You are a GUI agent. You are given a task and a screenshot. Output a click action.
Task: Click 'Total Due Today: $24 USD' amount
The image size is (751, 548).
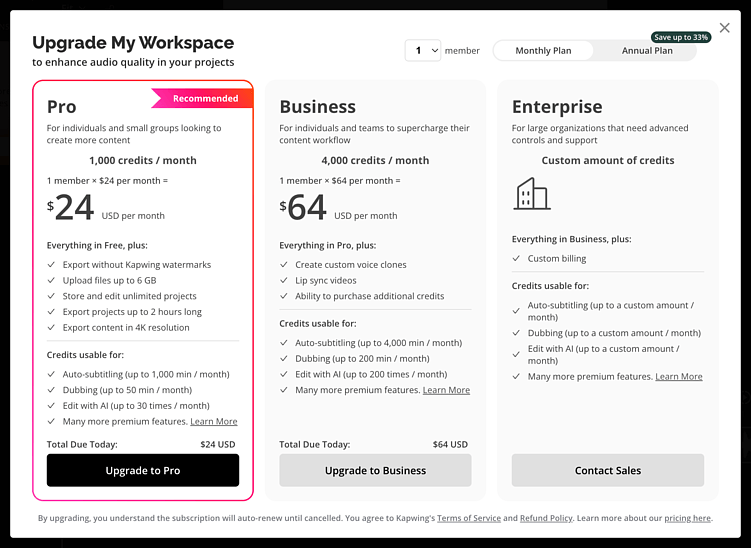[217, 445]
